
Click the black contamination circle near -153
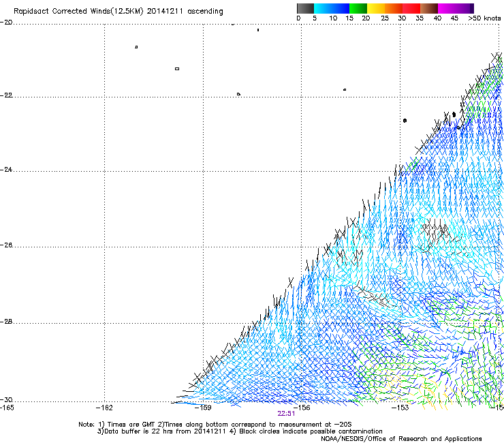405,121
